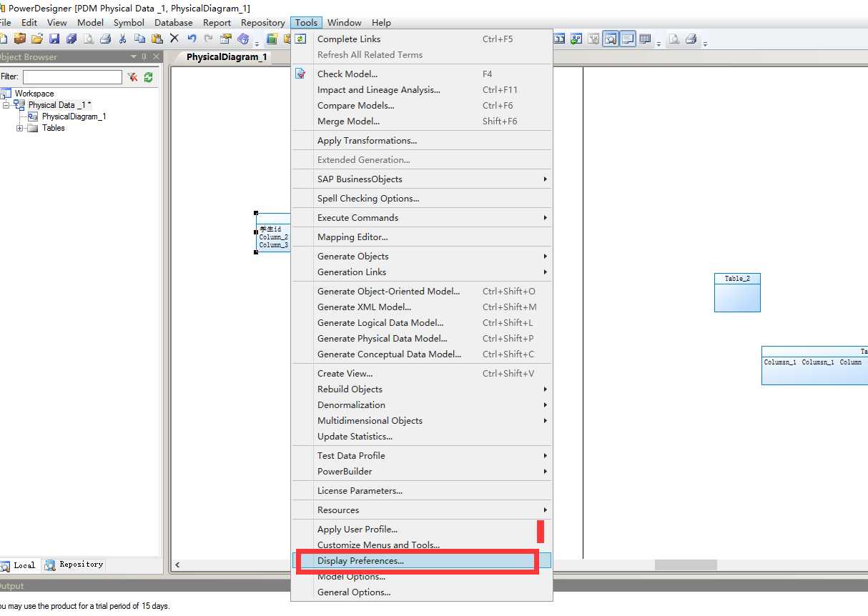Select Impact and Lineage Analysis... entry

tap(422, 89)
